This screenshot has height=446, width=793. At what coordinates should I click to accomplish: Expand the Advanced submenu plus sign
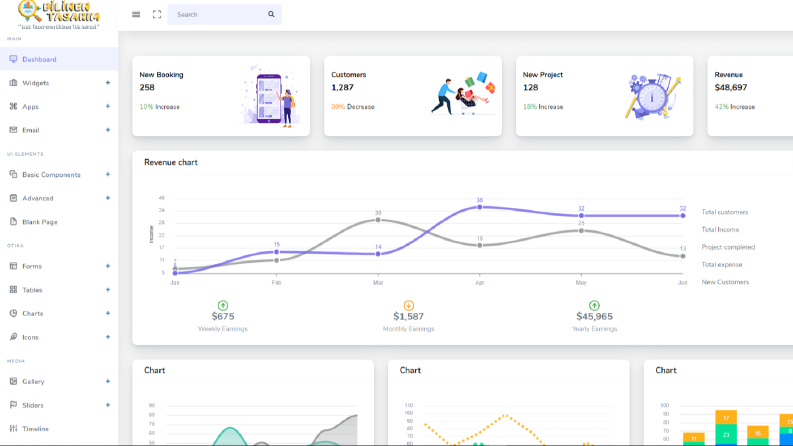(x=108, y=198)
